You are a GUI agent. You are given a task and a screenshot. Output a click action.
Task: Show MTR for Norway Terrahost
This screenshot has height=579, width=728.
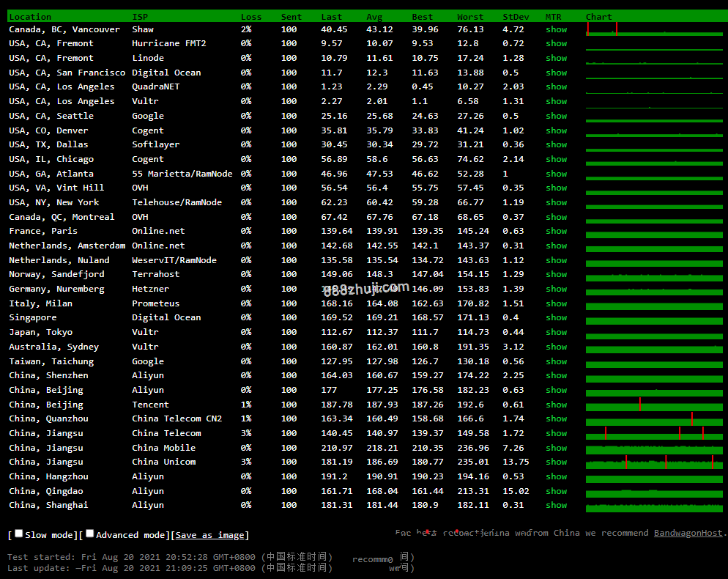[556, 274]
